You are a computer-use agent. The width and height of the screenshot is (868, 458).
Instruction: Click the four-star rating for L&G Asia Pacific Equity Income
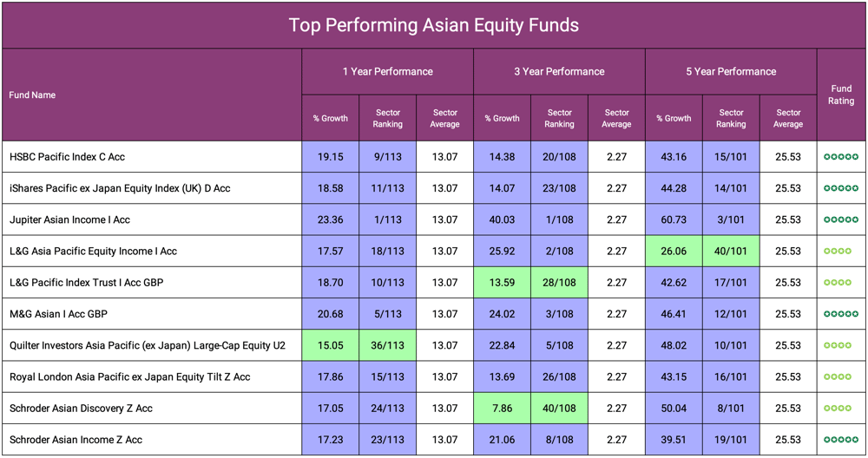[838, 252]
